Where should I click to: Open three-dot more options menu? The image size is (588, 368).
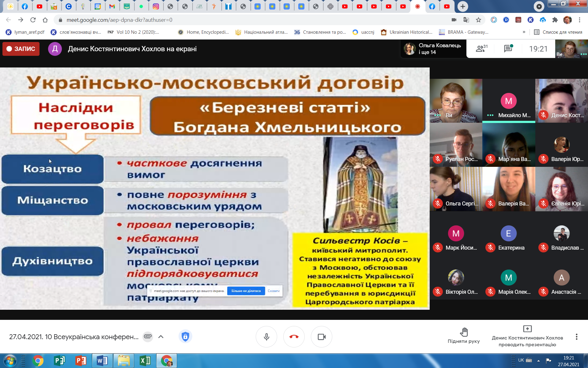576,337
